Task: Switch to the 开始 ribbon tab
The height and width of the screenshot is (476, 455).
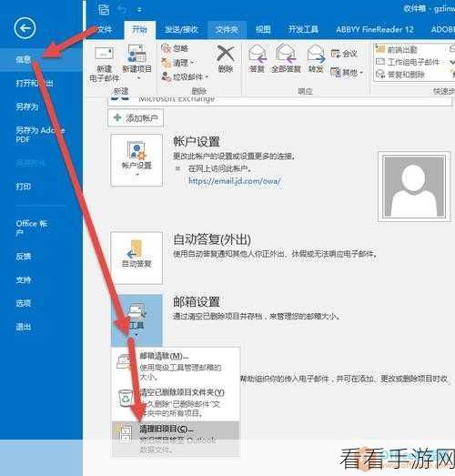Action: 139,29
